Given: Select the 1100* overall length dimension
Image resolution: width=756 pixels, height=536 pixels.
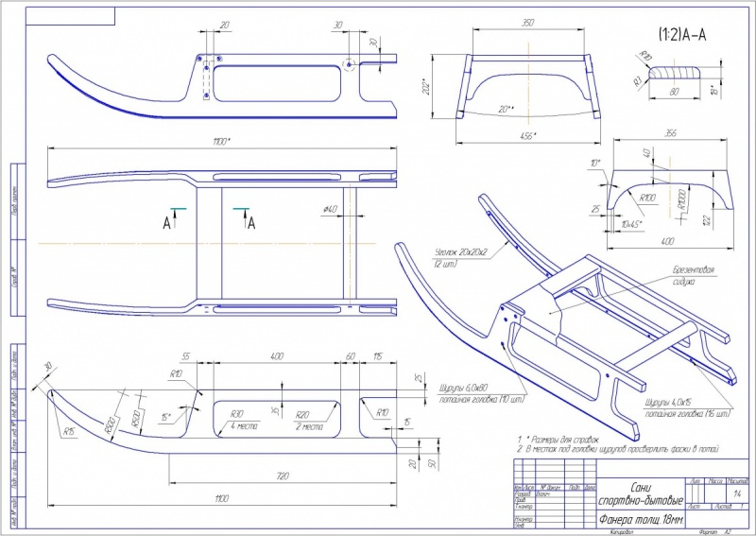Looking at the screenshot, I should [x=221, y=142].
